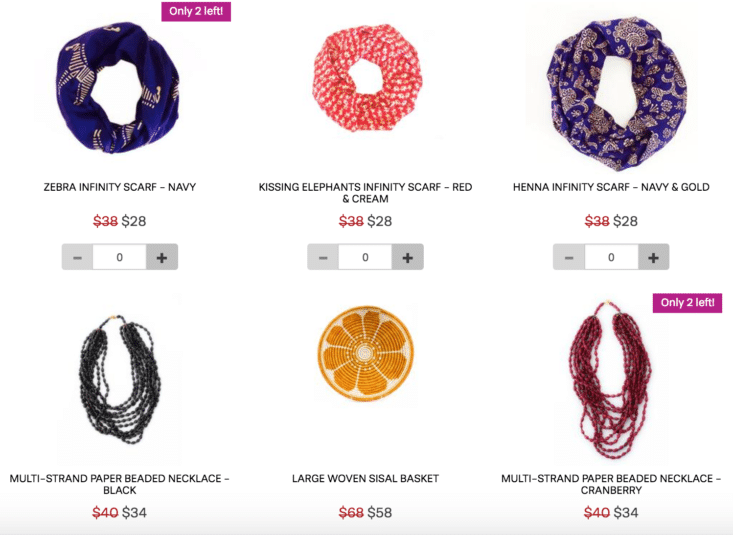Open Zebra Infinity Scarf – Navy title link

point(120,187)
